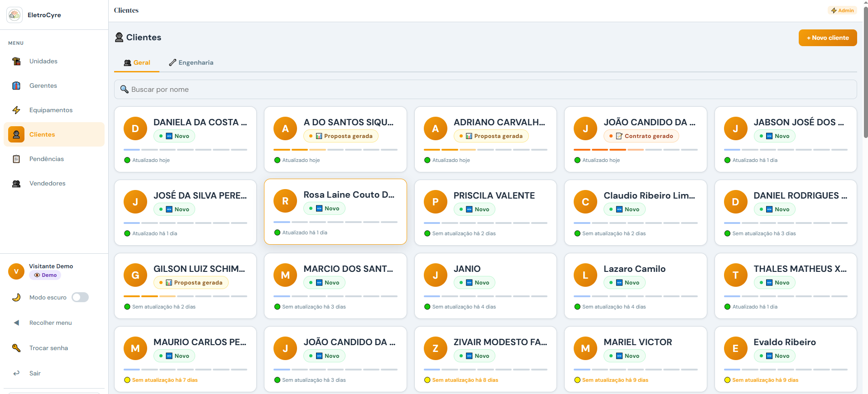Click Clientes breadcrumb title in top bar
Screen dimensions: 868x394
[x=126, y=10]
